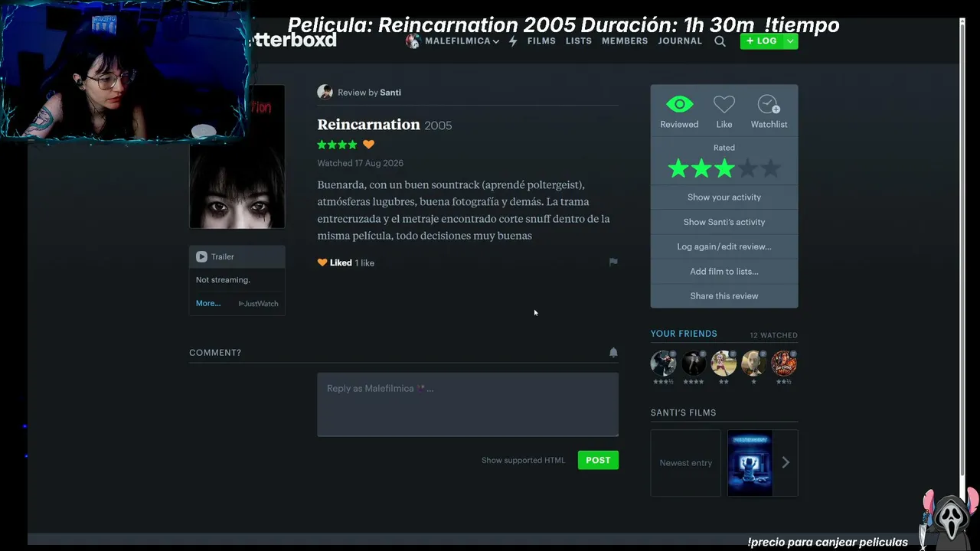Click the Not streaming. text
980x551 pixels.
click(x=223, y=280)
